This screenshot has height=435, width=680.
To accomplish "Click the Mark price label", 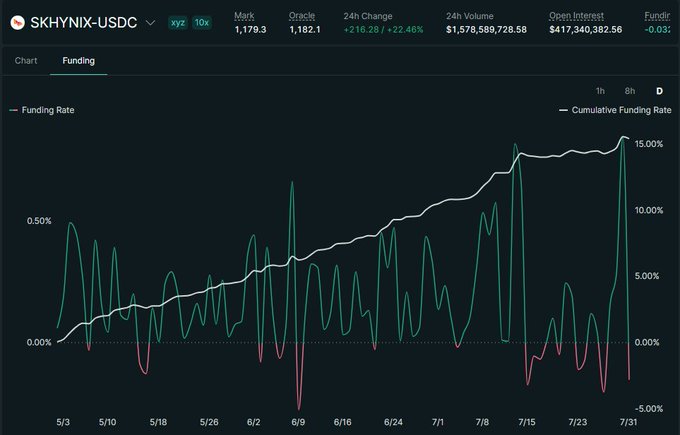I will click(x=244, y=16).
